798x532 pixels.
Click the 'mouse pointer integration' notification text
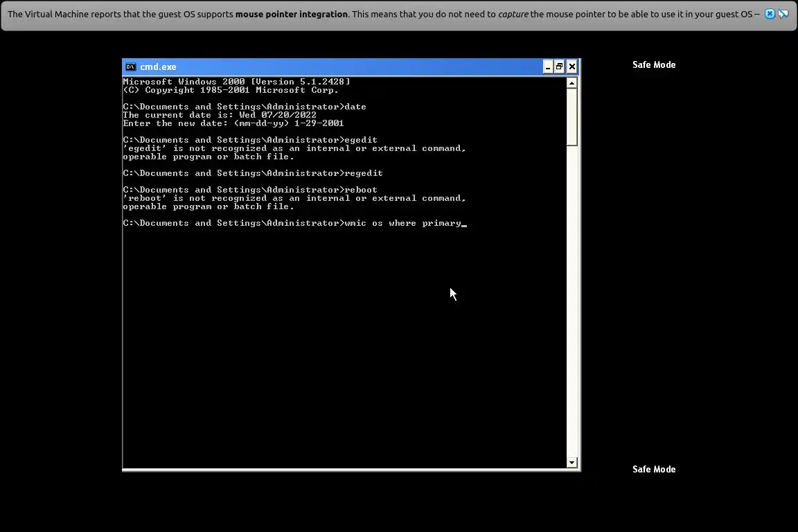click(x=291, y=15)
